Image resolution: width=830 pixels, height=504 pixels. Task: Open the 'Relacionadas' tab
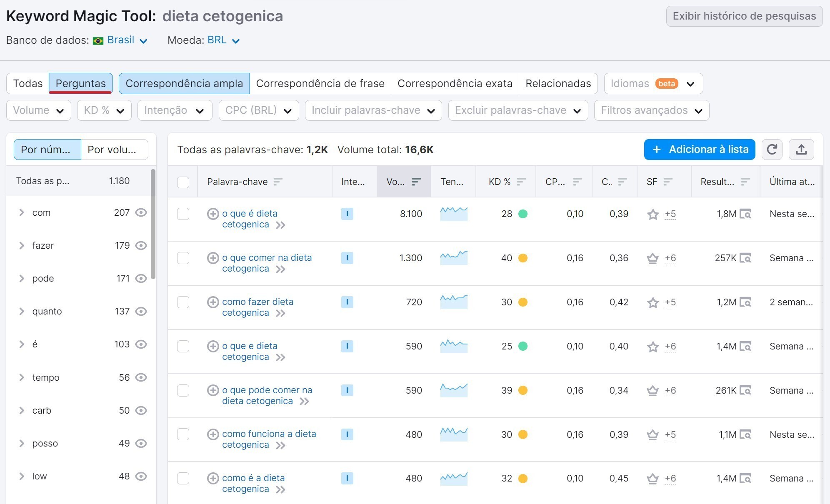558,83
